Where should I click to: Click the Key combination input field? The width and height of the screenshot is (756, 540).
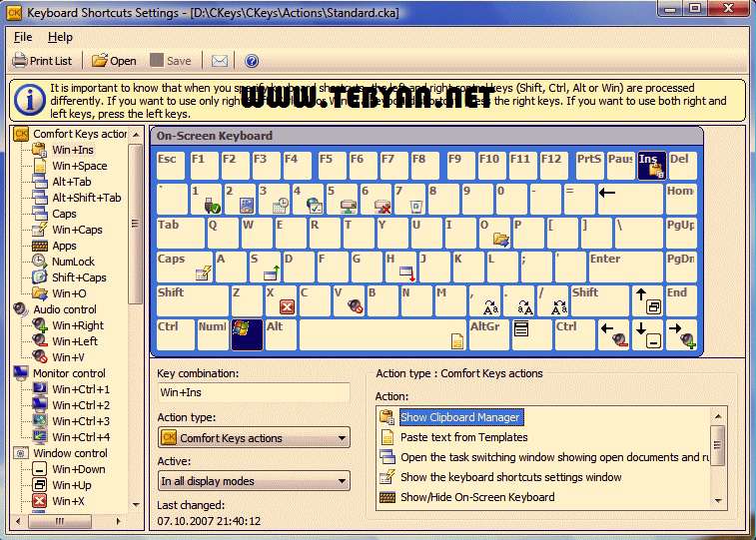(x=253, y=392)
